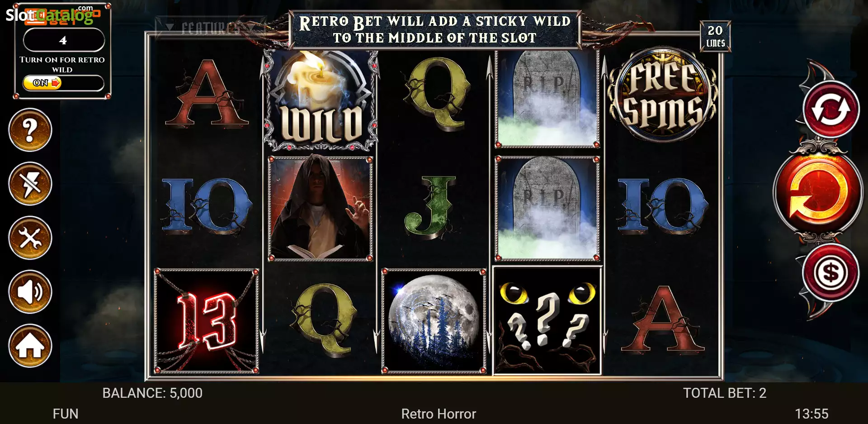Click the full moon symbol
868x424 pixels.
434,321
